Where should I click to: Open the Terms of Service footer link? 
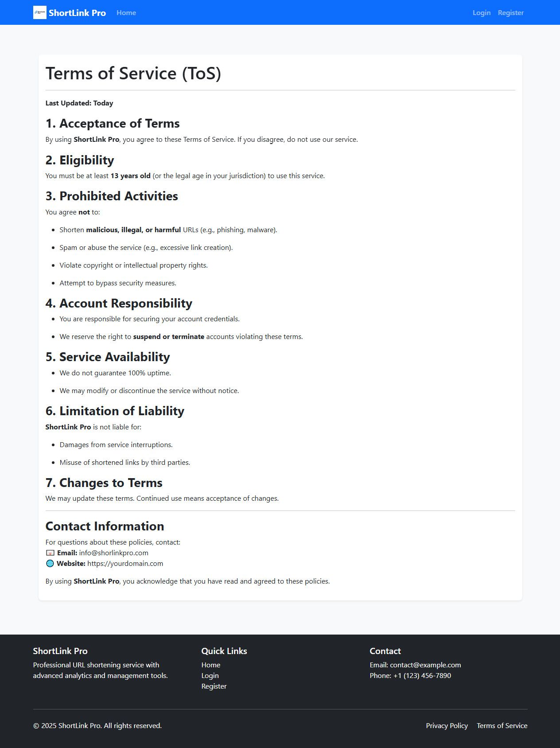point(502,725)
